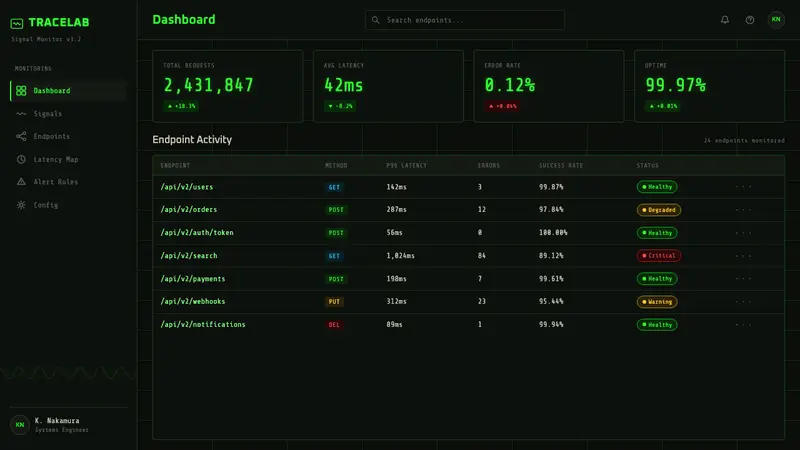Click the red error rate trend badge

(503, 106)
